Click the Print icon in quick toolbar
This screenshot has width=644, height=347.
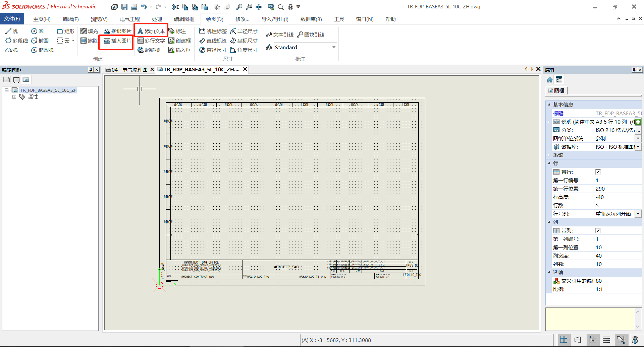click(134, 7)
